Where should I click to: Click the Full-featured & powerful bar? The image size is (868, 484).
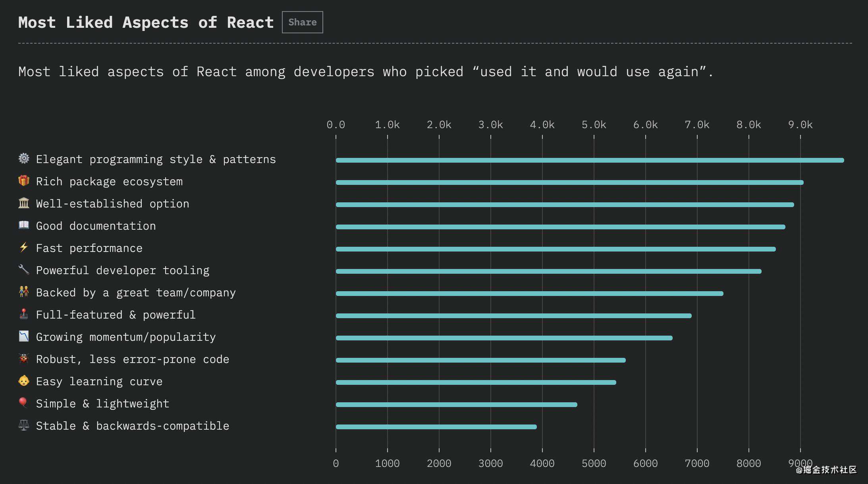(x=513, y=316)
